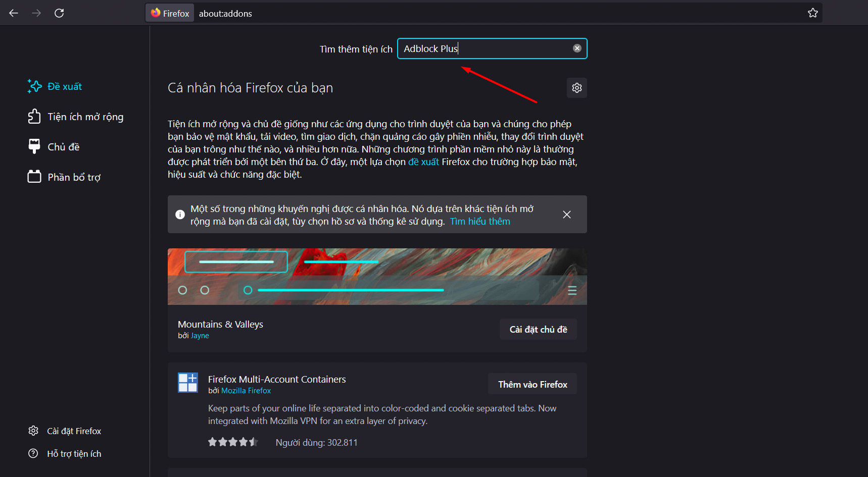868x477 pixels.
Task: Click the Multi-Account Containers star rating
Action: [x=233, y=442]
